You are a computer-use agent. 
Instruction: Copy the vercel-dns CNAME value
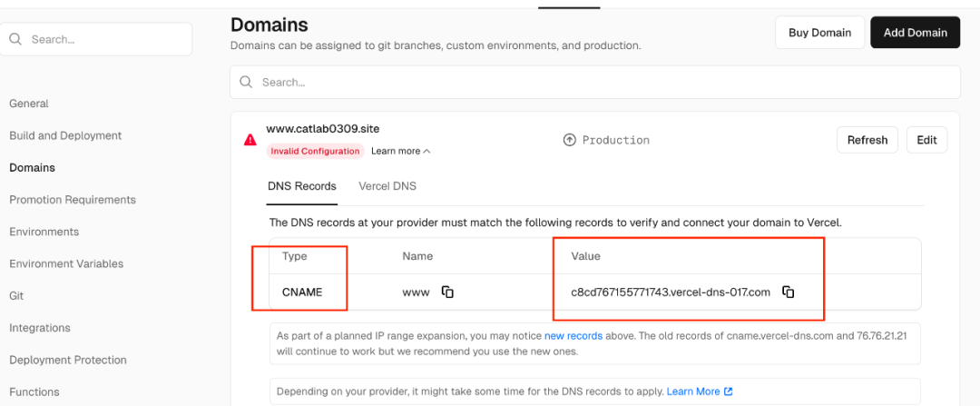(789, 292)
